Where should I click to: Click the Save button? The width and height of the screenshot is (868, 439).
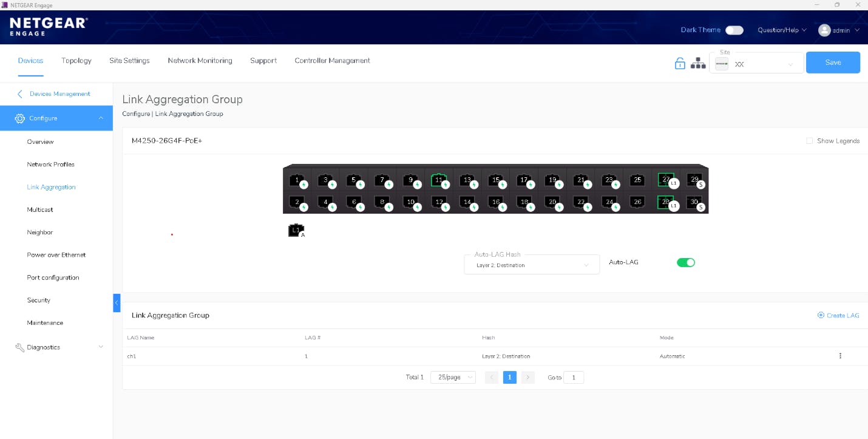pos(832,63)
